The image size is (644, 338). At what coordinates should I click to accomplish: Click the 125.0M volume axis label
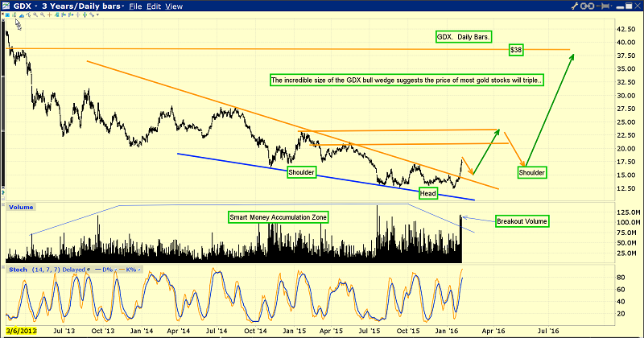pyautogui.click(x=628, y=212)
